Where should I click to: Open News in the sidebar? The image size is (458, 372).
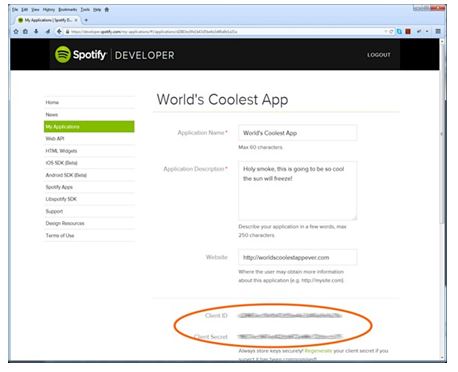coord(89,115)
